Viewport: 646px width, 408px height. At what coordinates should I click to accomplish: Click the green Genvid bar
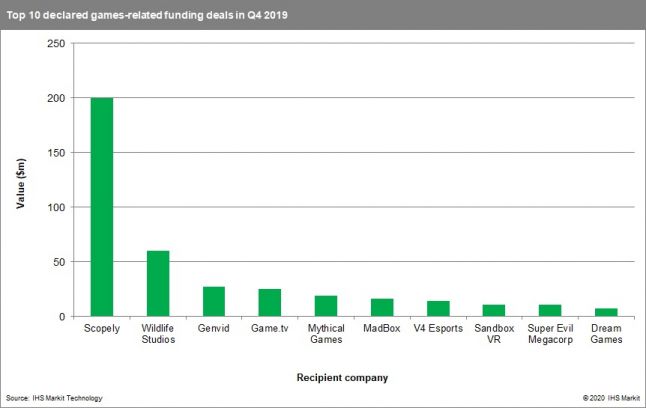coord(214,302)
